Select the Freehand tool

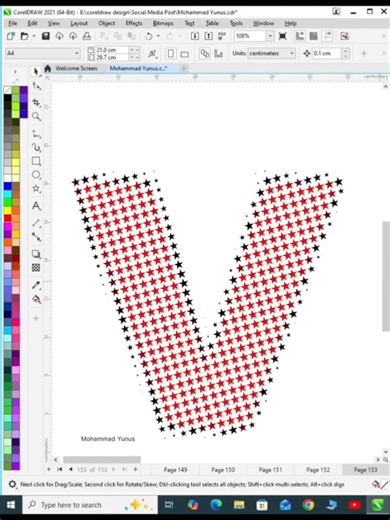[36, 134]
